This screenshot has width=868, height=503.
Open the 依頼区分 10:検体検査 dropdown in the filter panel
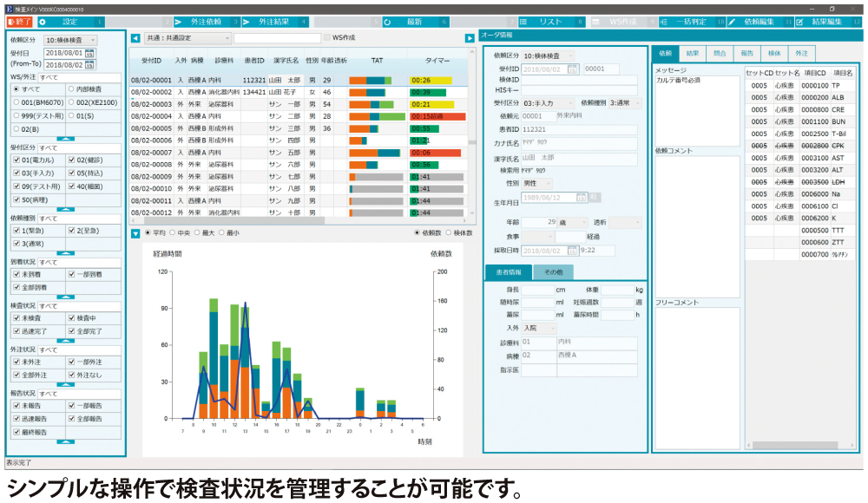click(x=69, y=40)
